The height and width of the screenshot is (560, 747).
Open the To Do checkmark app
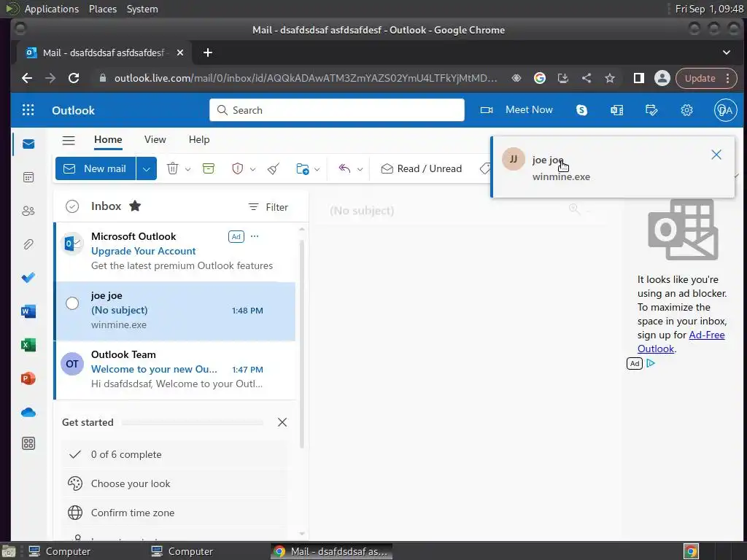pyautogui.click(x=28, y=278)
